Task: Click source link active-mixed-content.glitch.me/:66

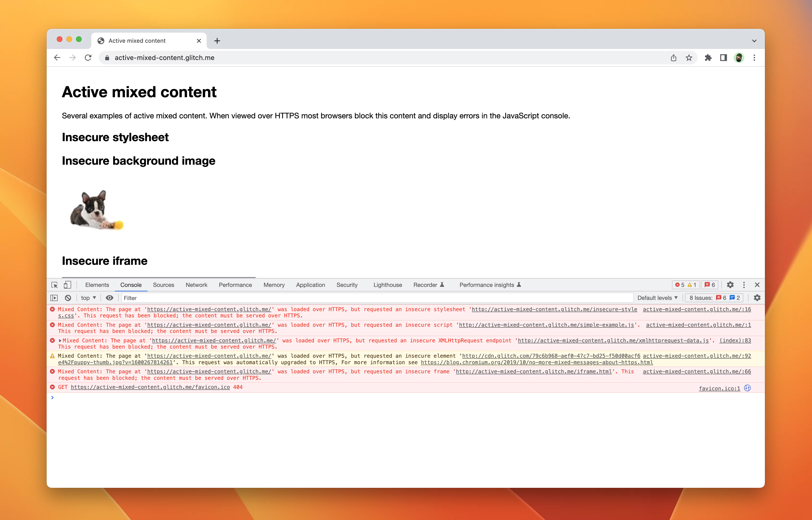Action: (x=696, y=371)
